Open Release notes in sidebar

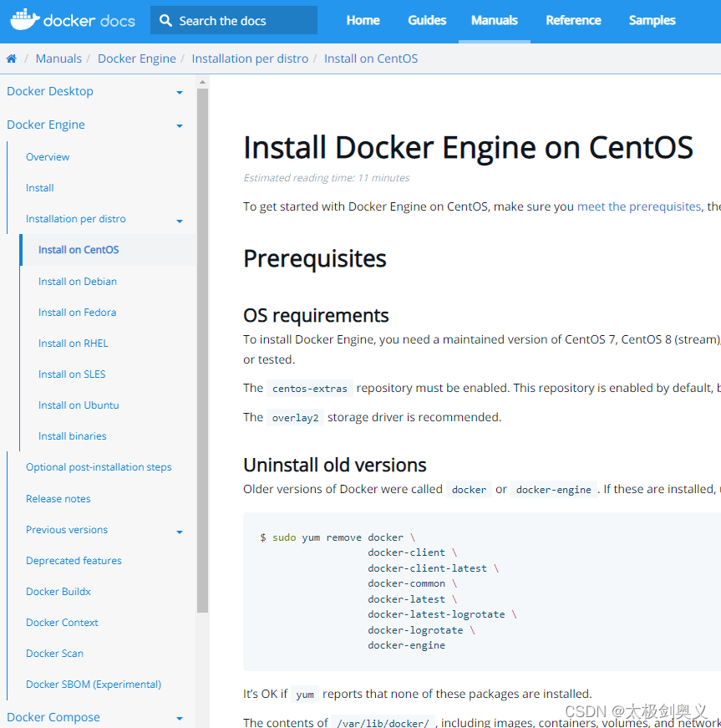click(58, 499)
